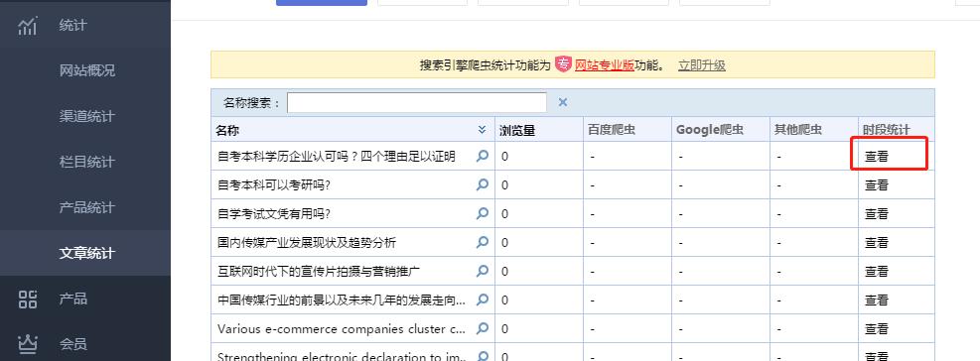980x361 pixels.
Task: Click the Google爬虫 column header
Action: click(x=710, y=130)
